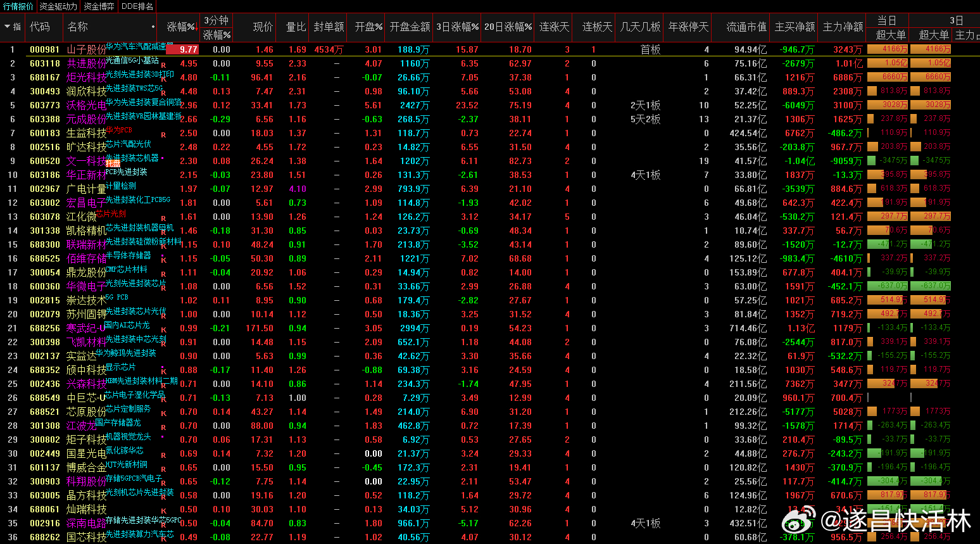Click the R marker on the 晶方科技 row

(x=164, y=497)
